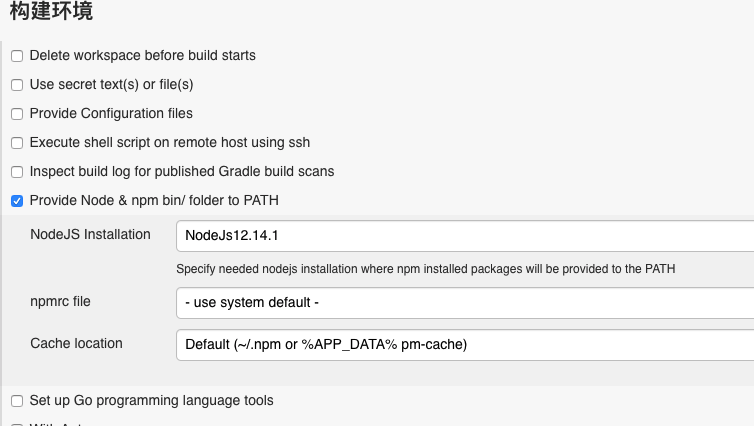The height and width of the screenshot is (426, 754).
Task: Click the 构建环境 section heading
Action: tap(52, 13)
